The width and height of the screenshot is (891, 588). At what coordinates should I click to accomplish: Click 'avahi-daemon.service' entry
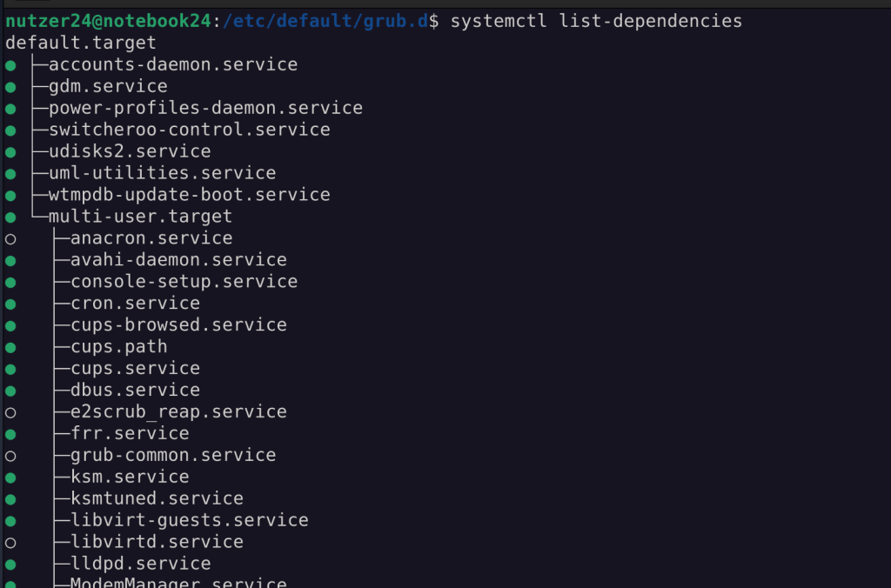click(x=178, y=259)
